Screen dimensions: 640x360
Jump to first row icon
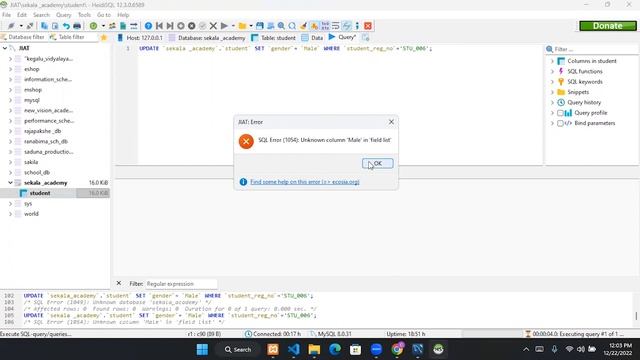tap(159, 26)
